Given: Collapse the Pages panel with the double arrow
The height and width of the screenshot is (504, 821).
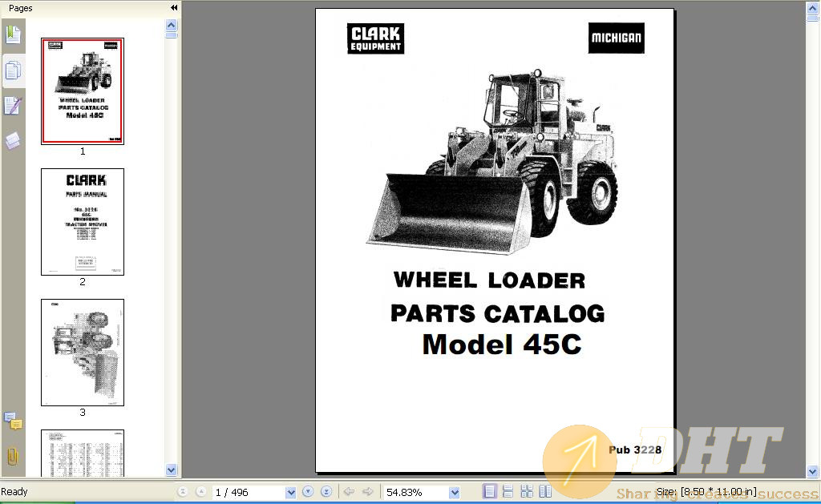Looking at the screenshot, I should pyautogui.click(x=174, y=8).
